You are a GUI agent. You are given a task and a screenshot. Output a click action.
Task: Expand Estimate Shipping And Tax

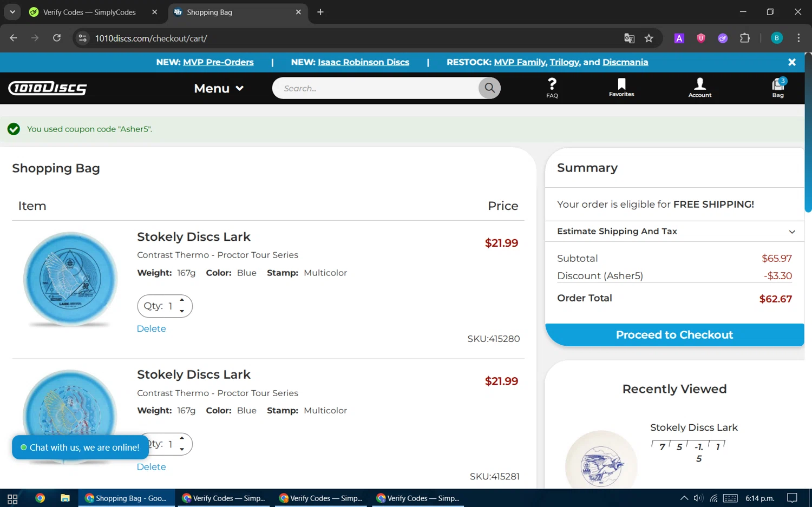pyautogui.click(x=676, y=231)
